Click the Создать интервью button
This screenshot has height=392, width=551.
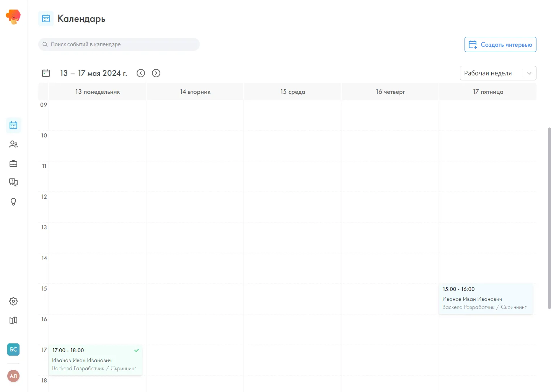click(x=500, y=44)
